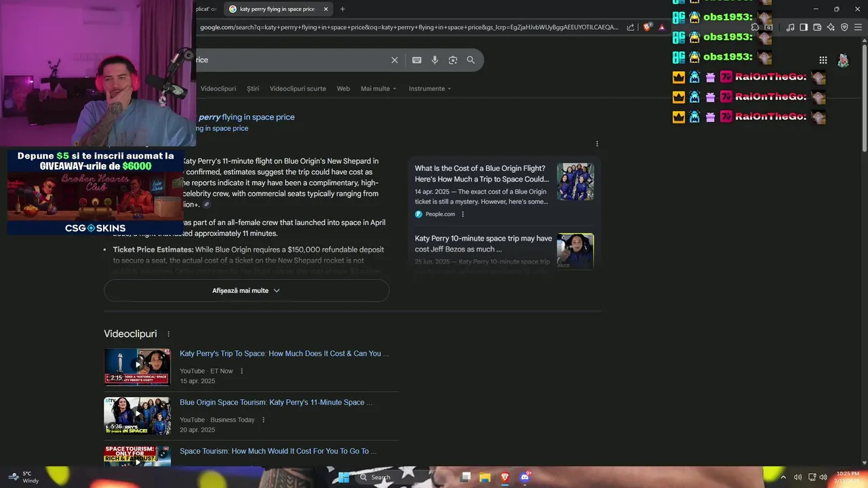Expand the Instrumente dropdown
868x488 pixels.
pyautogui.click(x=430, y=89)
